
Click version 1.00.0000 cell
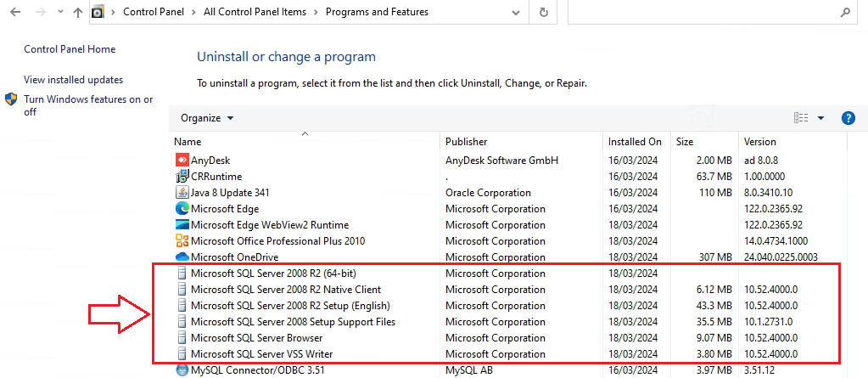pyautogui.click(x=764, y=176)
